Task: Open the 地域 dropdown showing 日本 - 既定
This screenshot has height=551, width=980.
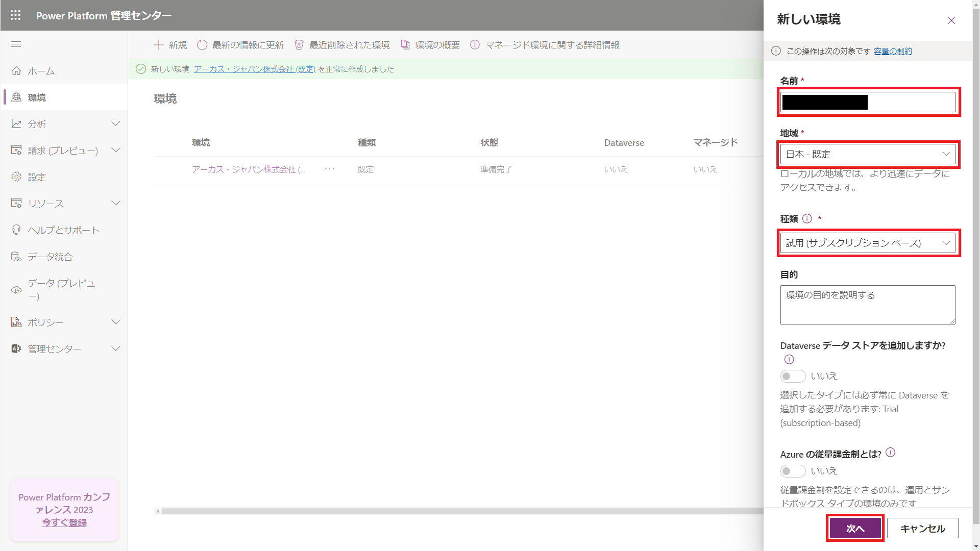Action: pyautogui.click(x=868, y=154)
